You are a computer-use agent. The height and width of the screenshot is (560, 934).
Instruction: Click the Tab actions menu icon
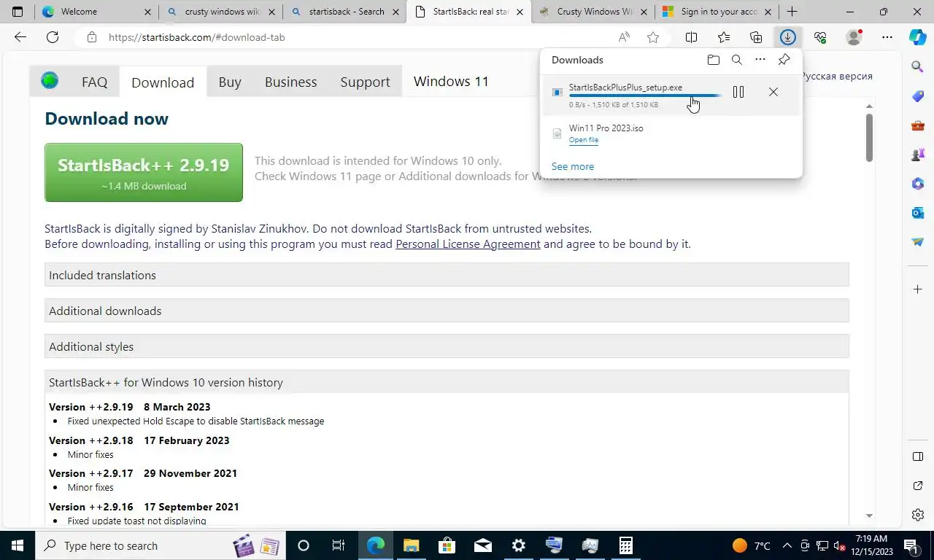pyautogui.click(x=18, y=12)
